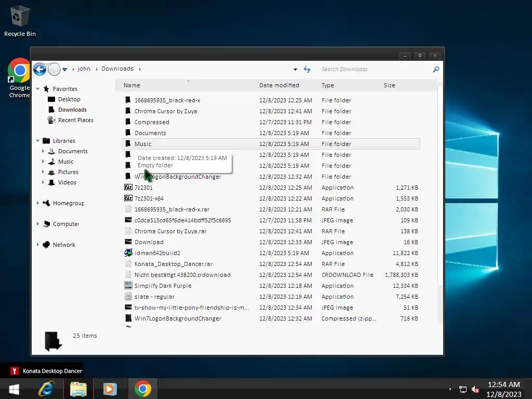
Task: Open the recent locations dropdown arrow
Action: pyautogui.click(x=64, y=69)
